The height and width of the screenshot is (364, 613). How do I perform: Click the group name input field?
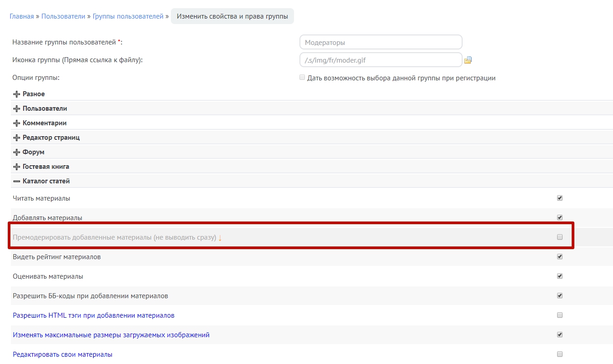coord(381,42)
